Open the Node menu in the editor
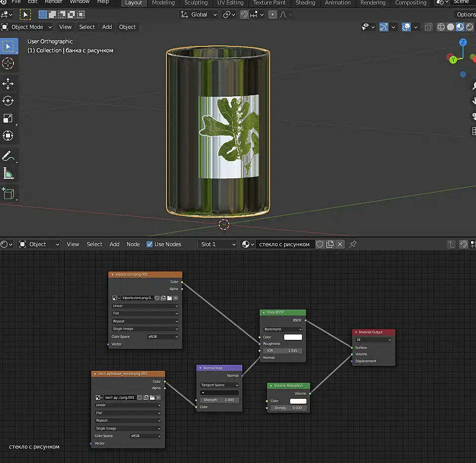The height and width of the screenshot is (463, 476). (133, 244)
